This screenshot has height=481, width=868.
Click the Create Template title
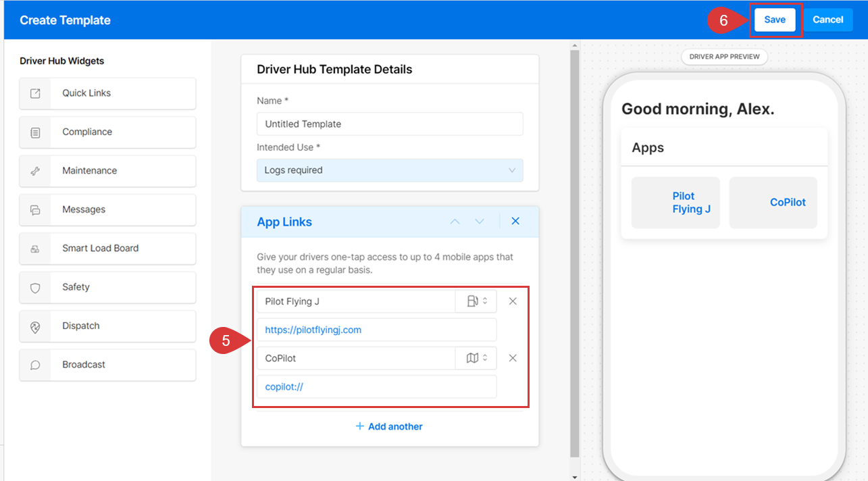click(x=66, y=20)
